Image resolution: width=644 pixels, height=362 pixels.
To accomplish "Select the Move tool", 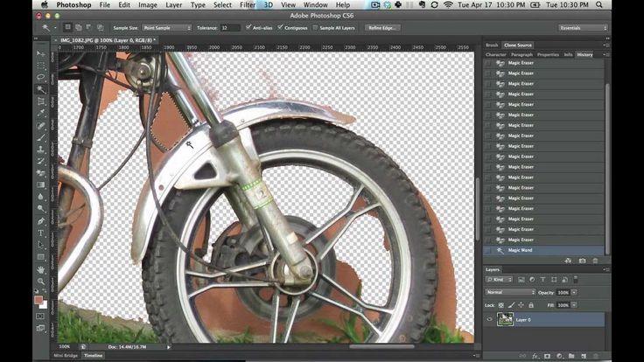I will coord(40,54).
